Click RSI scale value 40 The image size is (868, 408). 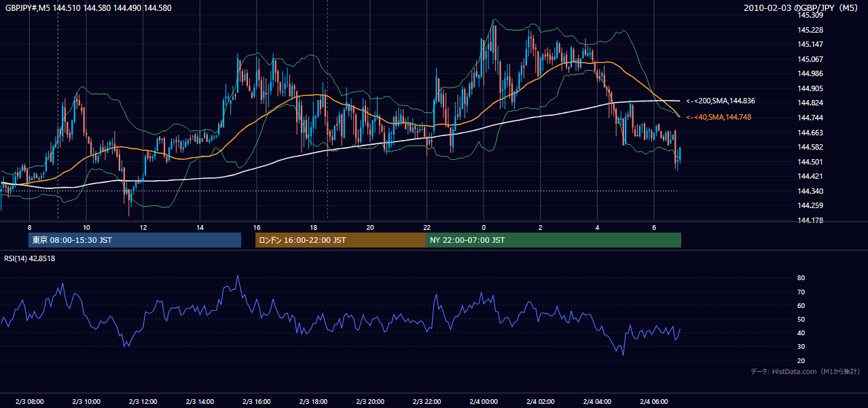point(801,333)
